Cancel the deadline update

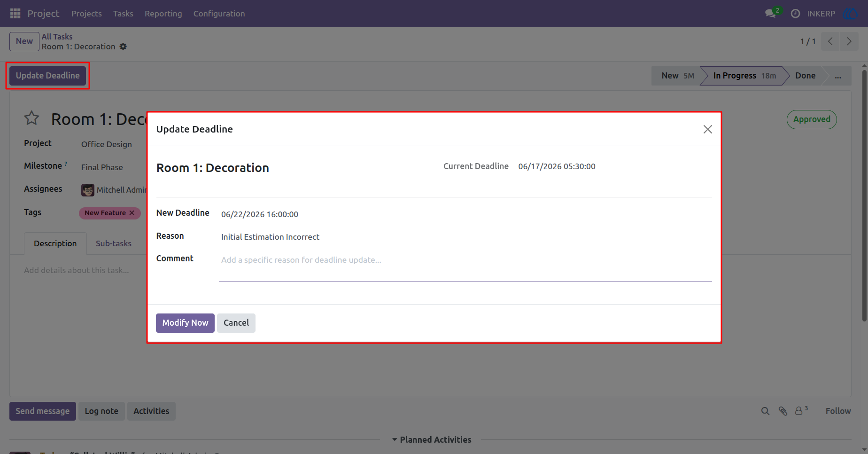click(236, 323)
